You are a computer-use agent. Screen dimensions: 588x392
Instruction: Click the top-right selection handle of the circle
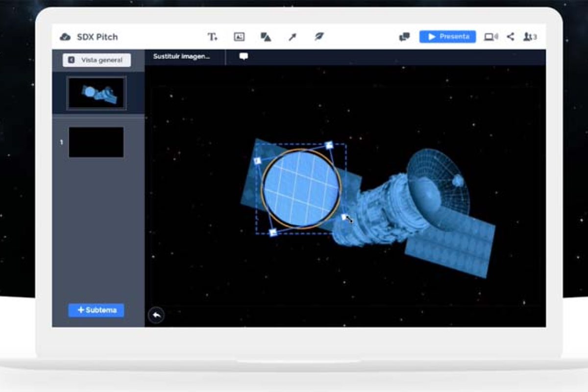point(329,145)
